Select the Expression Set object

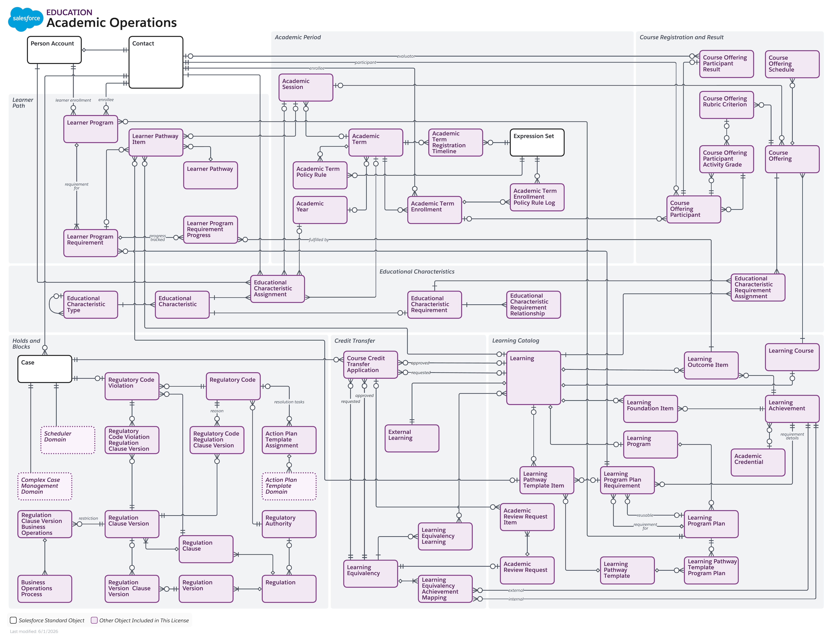537,143
